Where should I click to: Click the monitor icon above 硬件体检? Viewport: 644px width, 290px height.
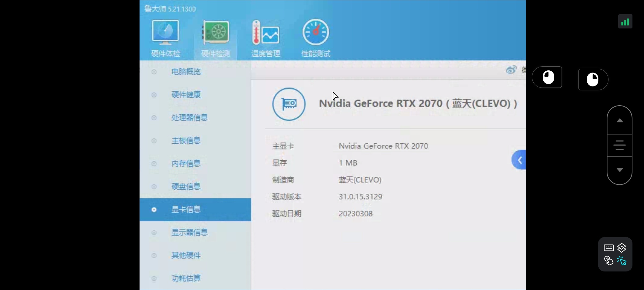pos(165,32)
